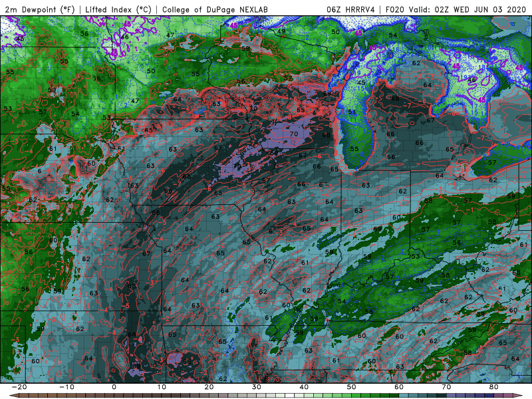Image resolution: width=532 pixels, height=399 pixels.
Task: Click the "Lifted Index (°C)" header text
Action: click(x=118, y=10)
